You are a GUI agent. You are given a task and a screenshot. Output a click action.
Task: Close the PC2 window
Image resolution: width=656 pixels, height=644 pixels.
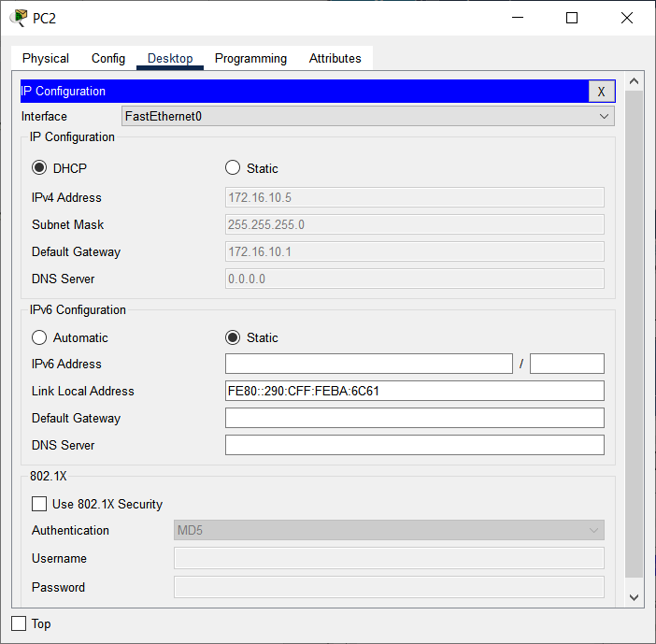pos(627,18)
